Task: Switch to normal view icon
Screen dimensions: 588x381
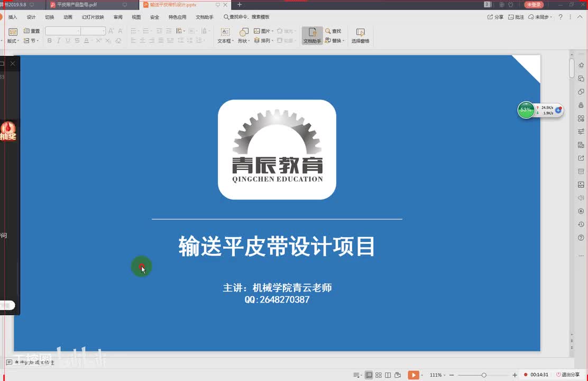Action: click(x=369, y=375)
